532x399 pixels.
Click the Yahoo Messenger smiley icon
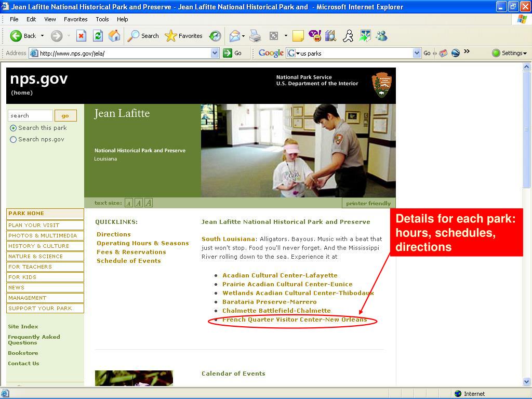click(314, 36)
